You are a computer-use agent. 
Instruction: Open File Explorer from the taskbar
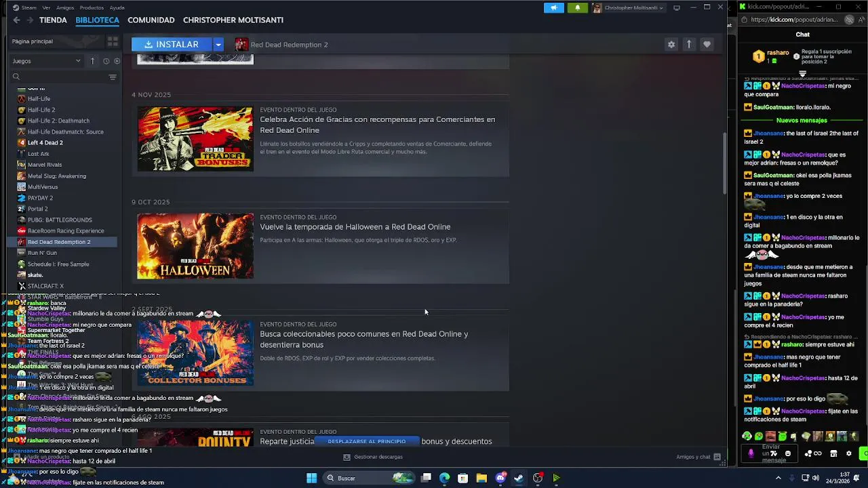click(481, 478)
